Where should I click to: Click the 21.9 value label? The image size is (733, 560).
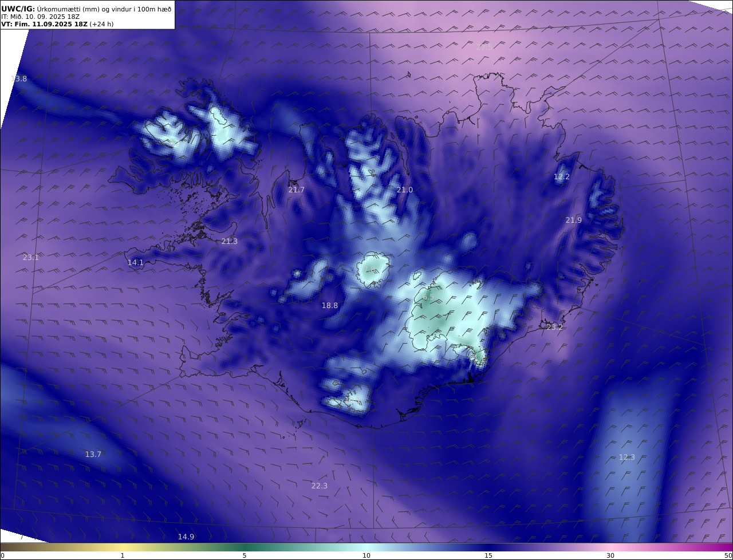pyautogui.click(x=574, y=220)
